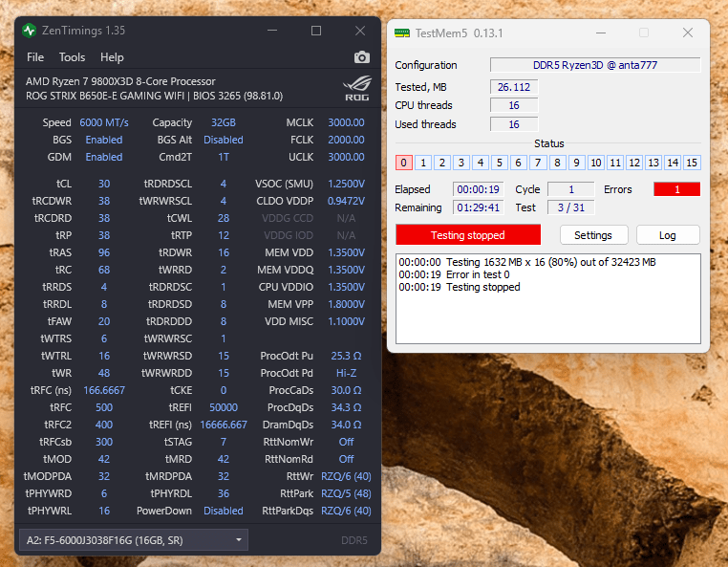Screen dimensions: 728x567
Task: Select thread status box 15
Action: click(692, 163)
